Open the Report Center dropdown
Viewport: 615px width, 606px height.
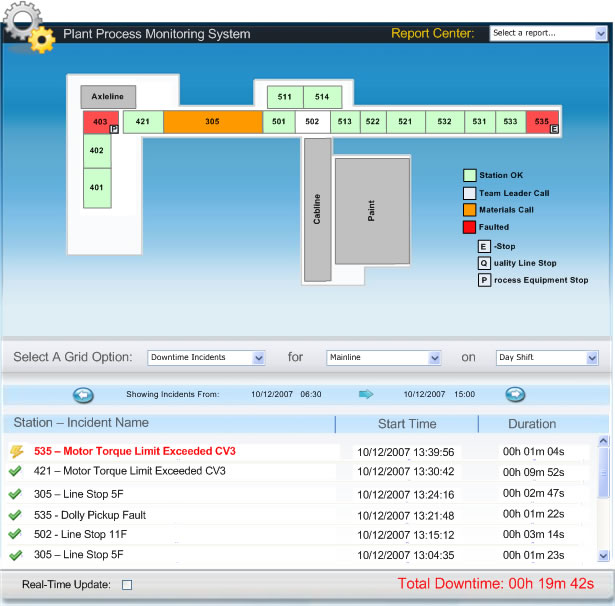pyautogui.click(x=548, y=33)
